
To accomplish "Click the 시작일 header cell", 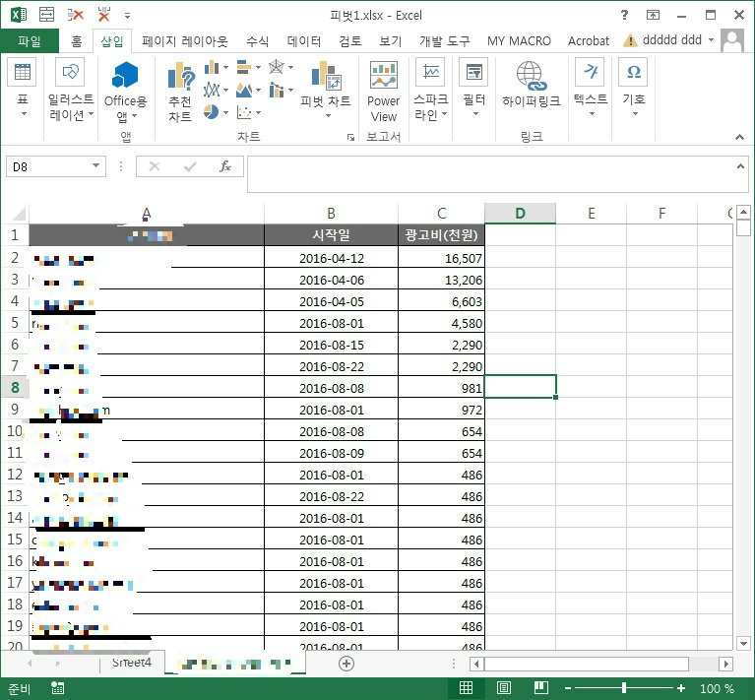I will pyautogui.click(x=332, y=235).
